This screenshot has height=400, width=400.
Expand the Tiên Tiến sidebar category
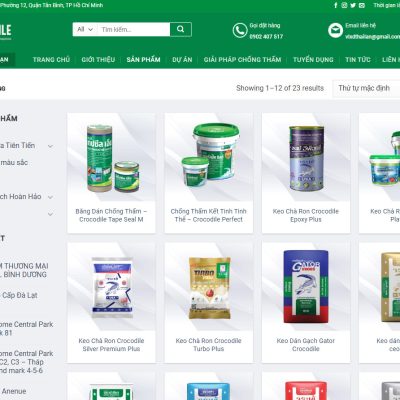[x=50, y=146]
